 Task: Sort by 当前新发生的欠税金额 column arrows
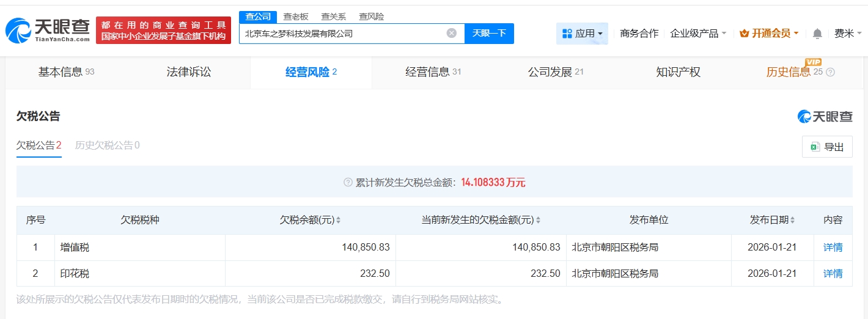[x=538, y=220]
